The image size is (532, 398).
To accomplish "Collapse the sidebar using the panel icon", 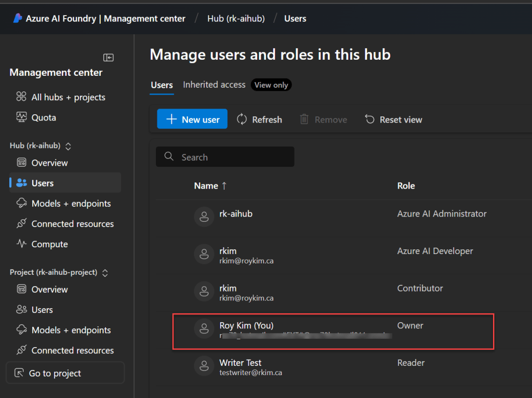I will click(108, 58).
